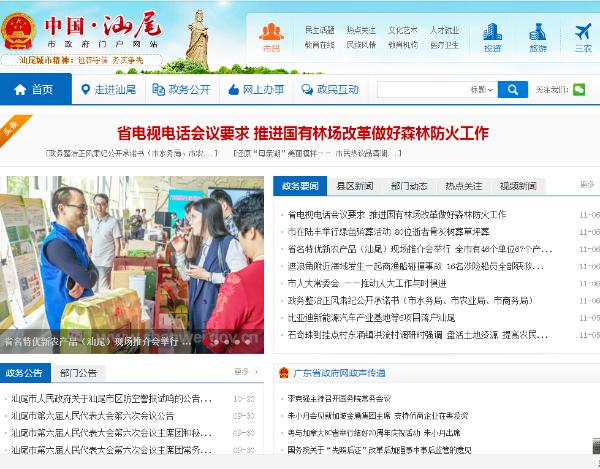This screenshot has width=600, height=469.
Task: Switch to the 视频新闻 tab
Action: pyautogui.click(x=518, y=186)
